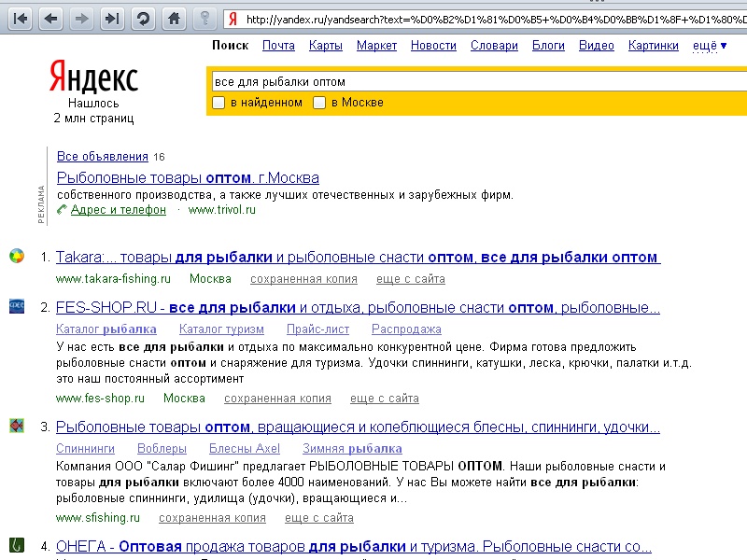Image resolution: width=747 pixels, height=560 pixels.
Task: Open the Takara search result title
Action: [359, 258]
